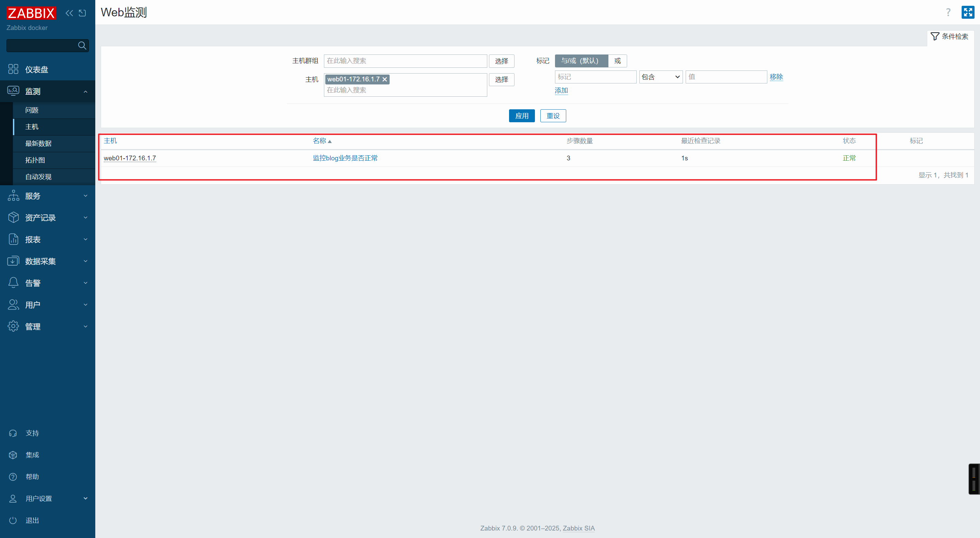
Task: Expand the 数据采集 section chevron
Action: click(86, 261)
